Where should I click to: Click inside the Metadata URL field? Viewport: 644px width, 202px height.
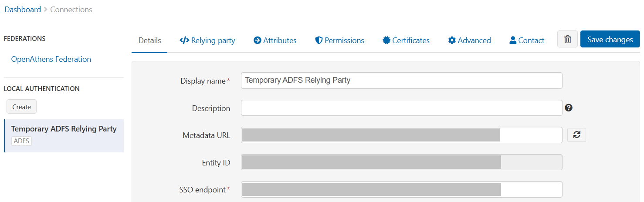pos(401,135)
